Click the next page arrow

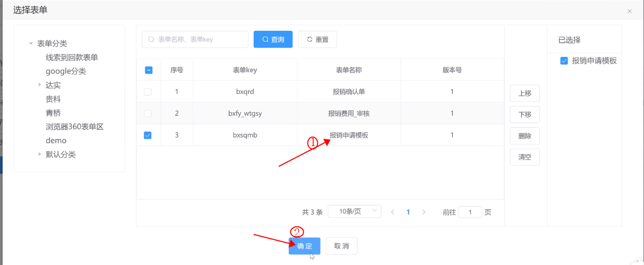pyautogui.click(x=424, y=212)
